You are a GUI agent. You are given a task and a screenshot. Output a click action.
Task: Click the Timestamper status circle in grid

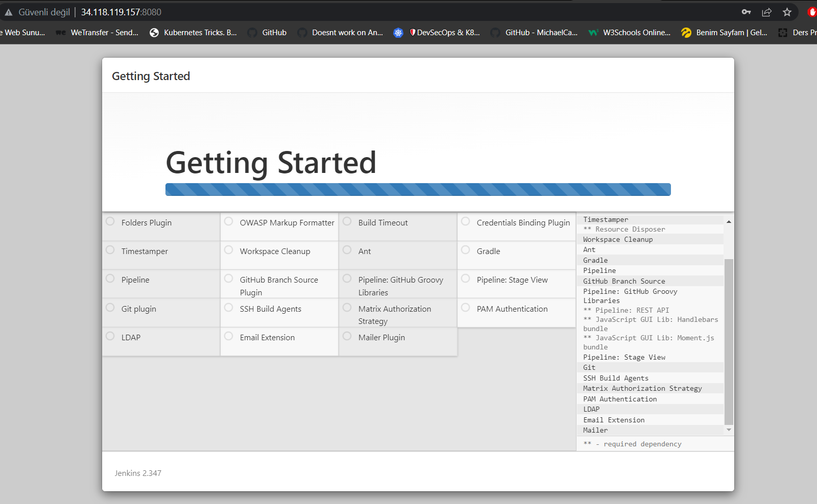tap(110, 250)
